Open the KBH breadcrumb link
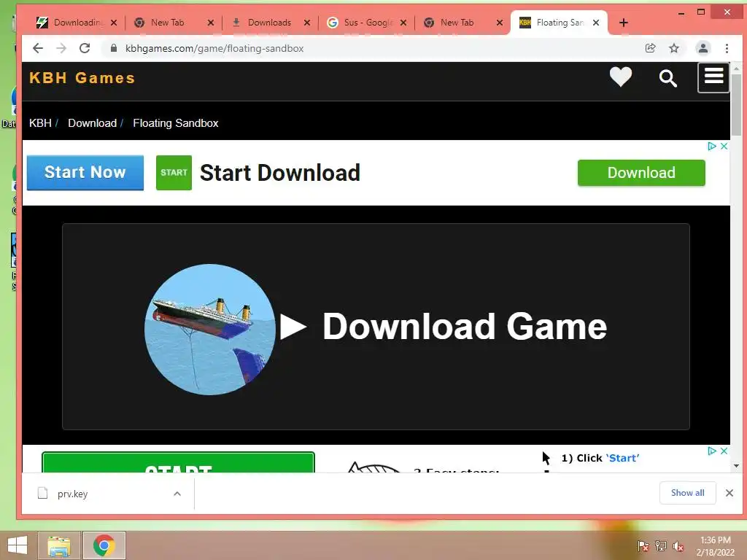747x560 pixels. 40,122
